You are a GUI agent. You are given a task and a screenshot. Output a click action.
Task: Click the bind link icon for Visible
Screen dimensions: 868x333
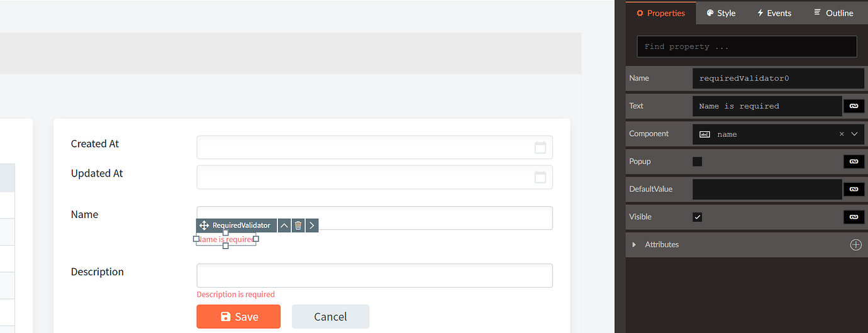pyautogui.click(x=854, y=217)
